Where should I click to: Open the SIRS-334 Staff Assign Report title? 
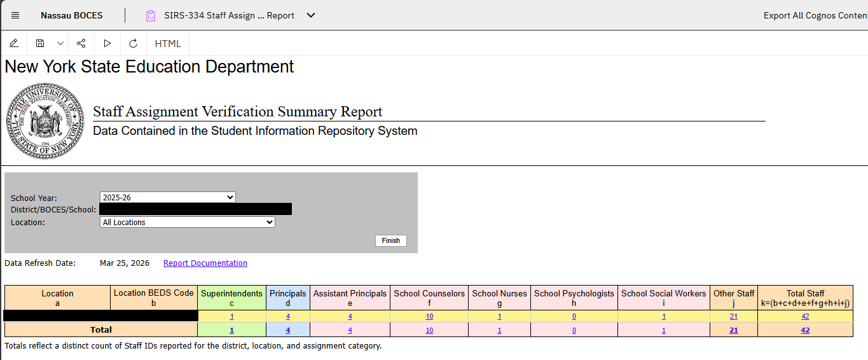point(229,15)
